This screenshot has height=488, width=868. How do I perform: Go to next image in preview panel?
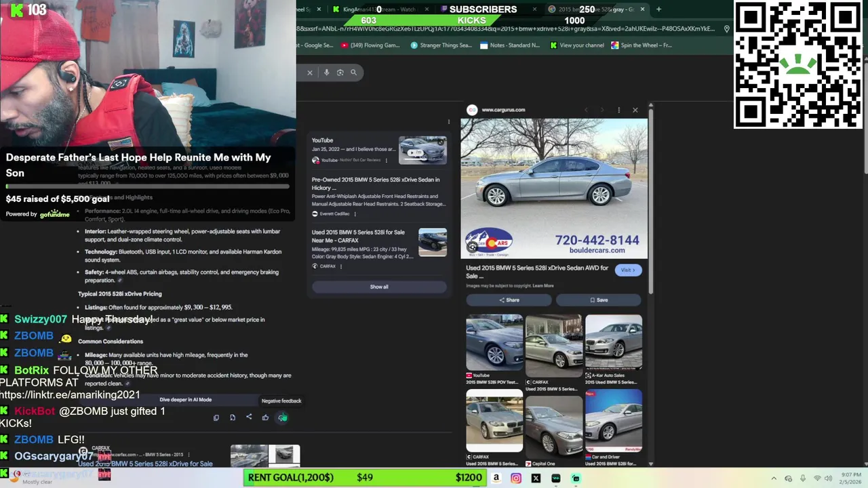[602, 110]
